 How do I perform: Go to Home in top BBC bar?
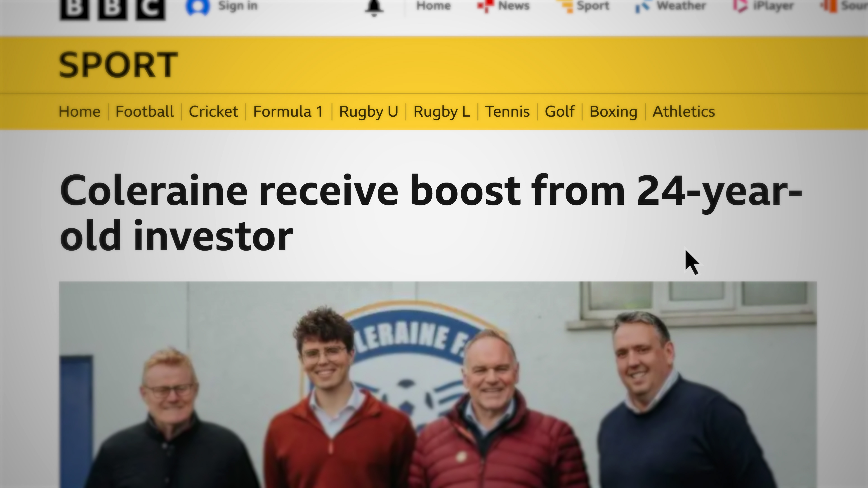coord(433,6)
